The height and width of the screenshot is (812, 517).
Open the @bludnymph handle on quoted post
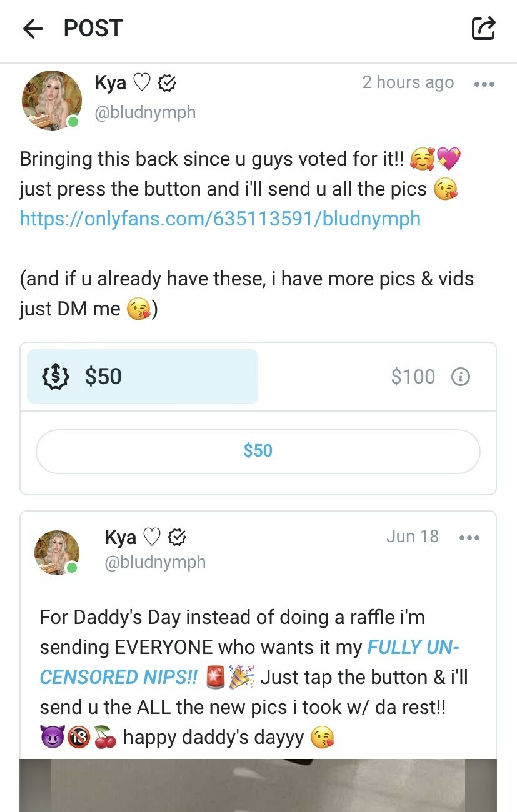click(x=155, y=562)
